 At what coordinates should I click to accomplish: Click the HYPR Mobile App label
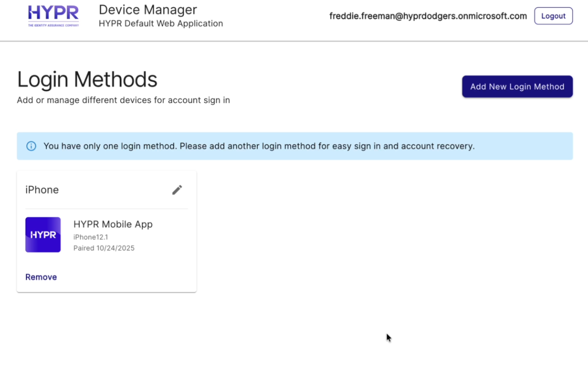click(x=113, y=224)
